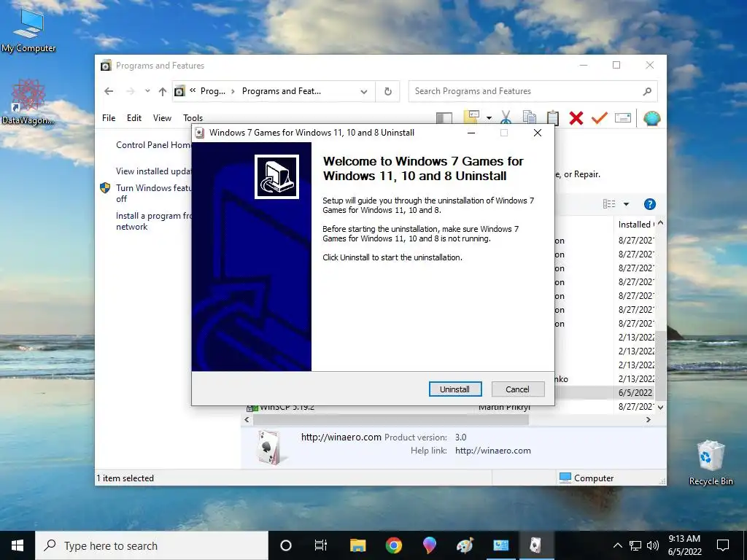Open recent locations dropdown arrow

(x=147, y=91)
